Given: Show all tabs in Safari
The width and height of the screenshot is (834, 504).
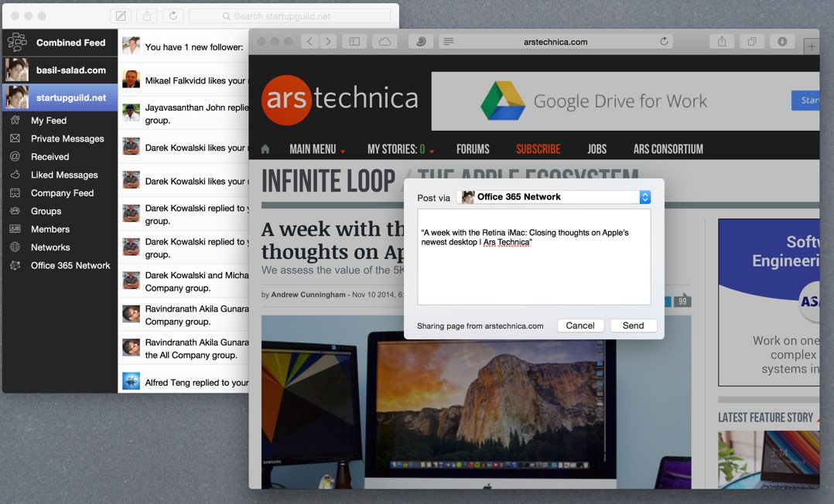Looking at the screenshot, I should [x=752, y=42].
